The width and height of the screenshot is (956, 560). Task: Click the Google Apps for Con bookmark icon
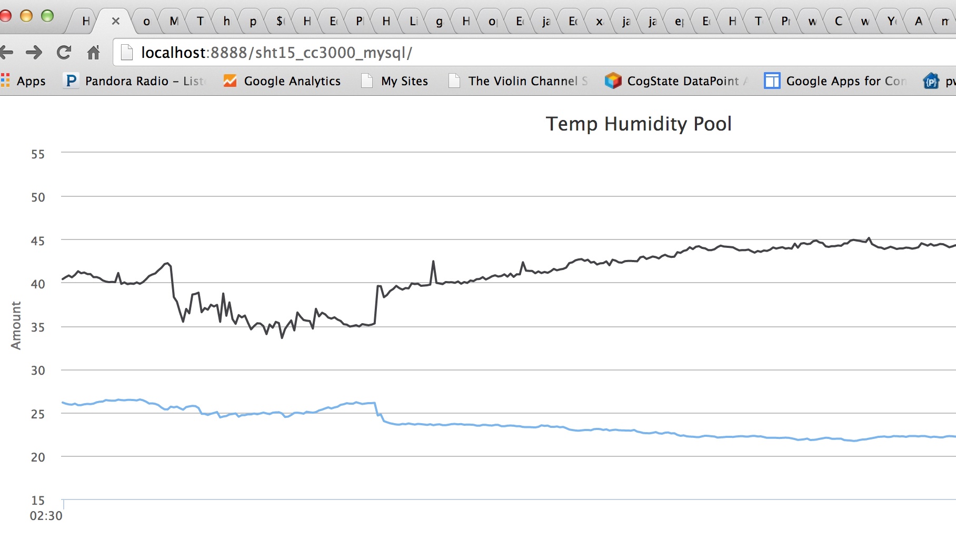(772, 81)
